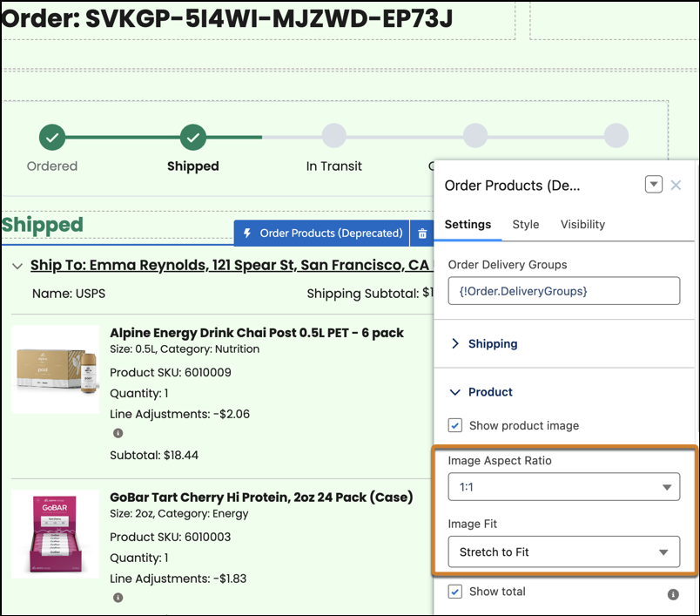Click info icon below GoBar line adjustments
The height and width of the screenshot is (616, 700).
[x=118, y=597]
